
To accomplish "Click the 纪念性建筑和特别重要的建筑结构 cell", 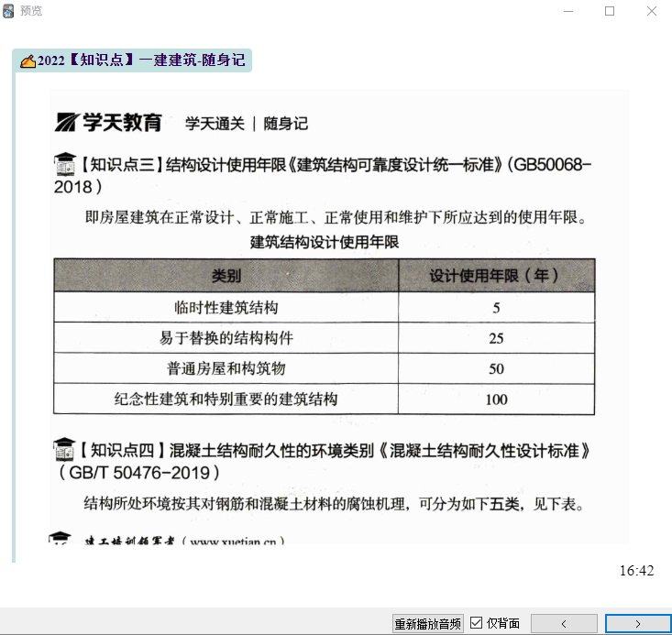I will (x=226, y=399).
